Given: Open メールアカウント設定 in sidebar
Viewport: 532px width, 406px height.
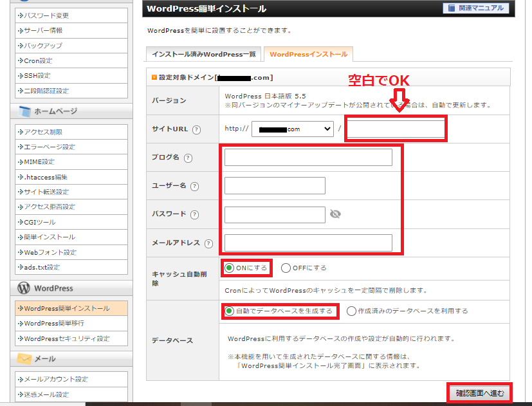Looking at the screenshot, I should [71, 379].
